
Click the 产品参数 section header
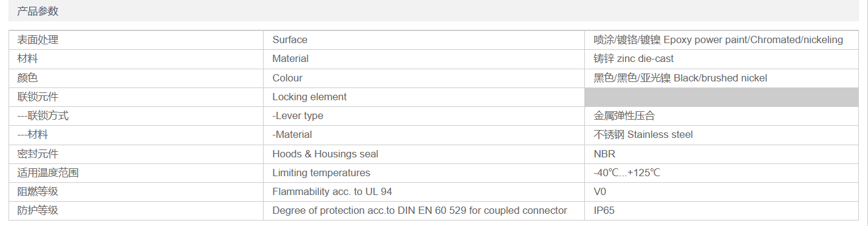point(38,11)
